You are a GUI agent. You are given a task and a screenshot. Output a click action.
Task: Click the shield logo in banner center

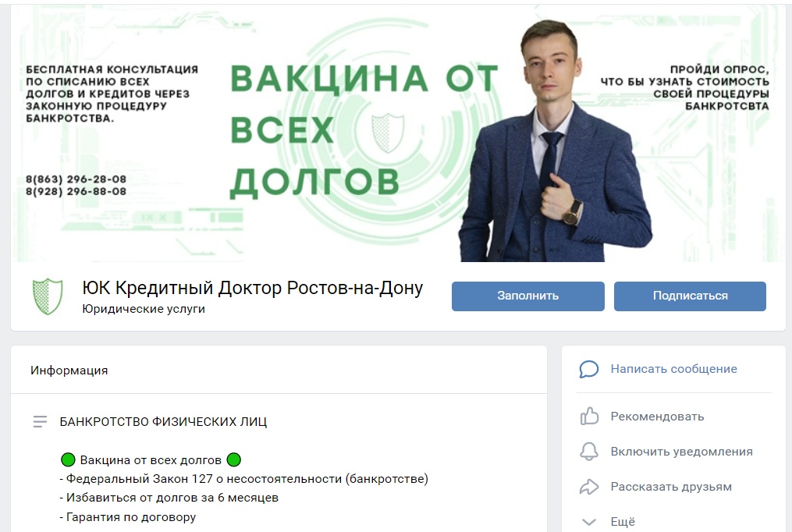pos(388,133)
